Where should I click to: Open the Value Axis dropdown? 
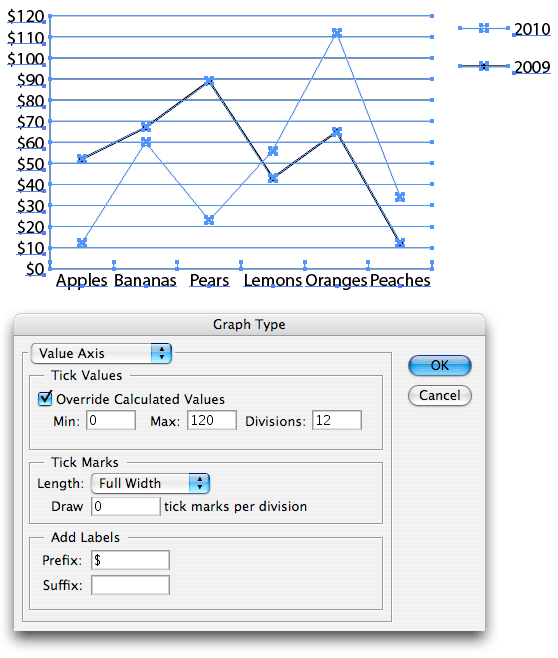[x=101, y=353]
